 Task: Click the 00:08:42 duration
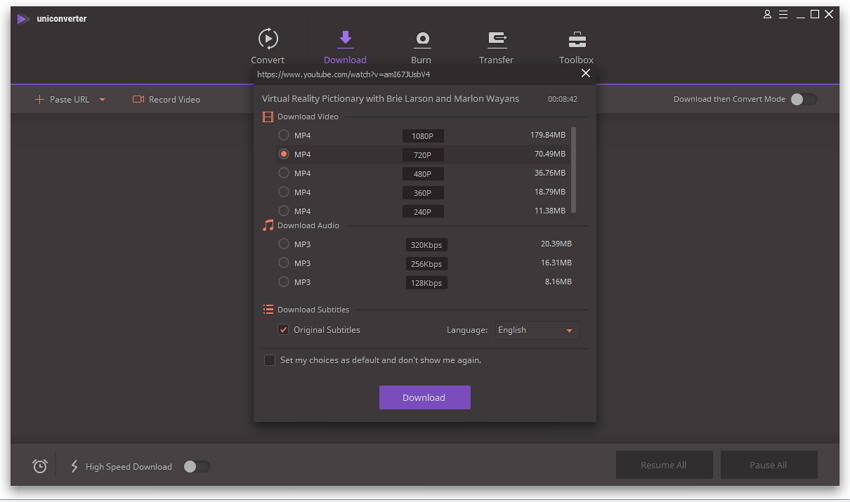562,99
